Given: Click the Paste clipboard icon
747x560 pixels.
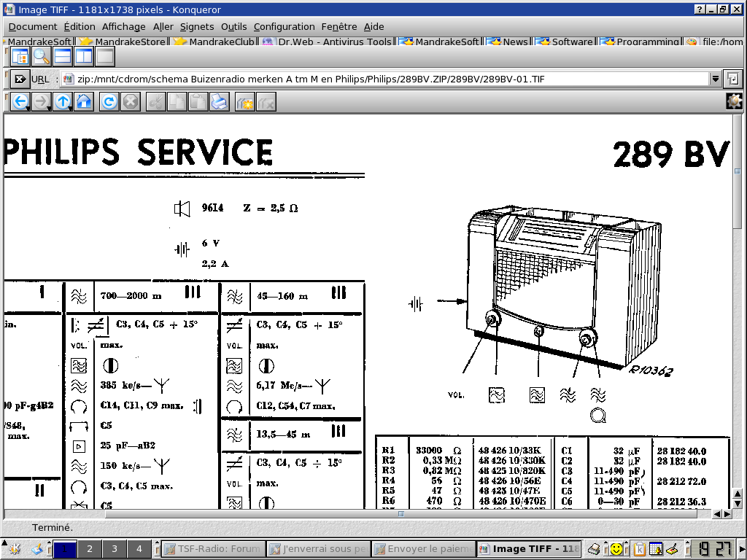Looking at the screenshot, I should click(x=198, y=101).
